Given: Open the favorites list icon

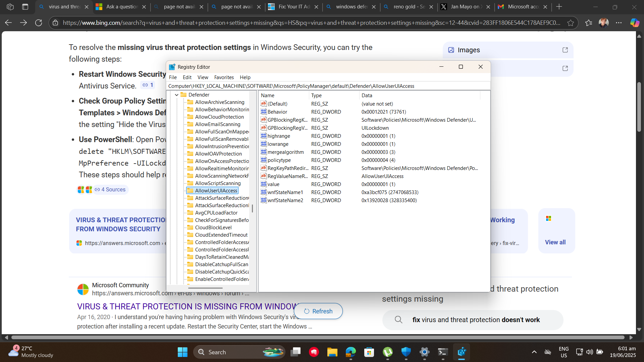Looking at the screenshot, I should (589, 23).
